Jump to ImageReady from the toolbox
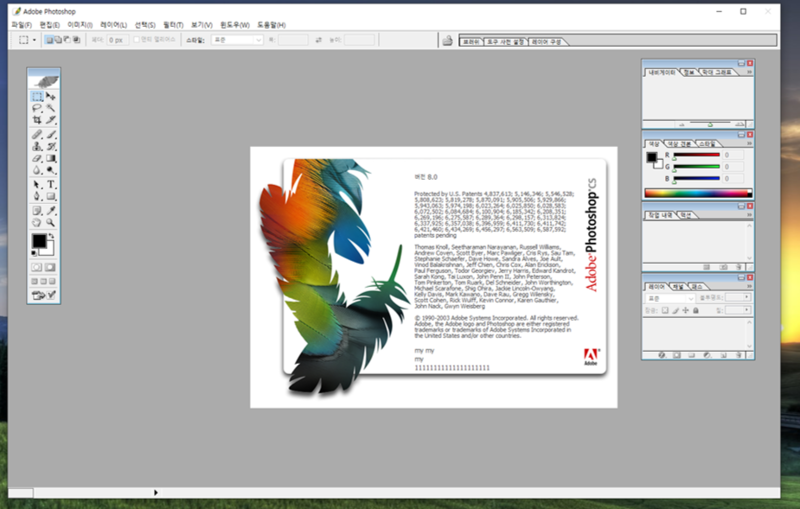The image size is (800, 509). coord(44,295)
